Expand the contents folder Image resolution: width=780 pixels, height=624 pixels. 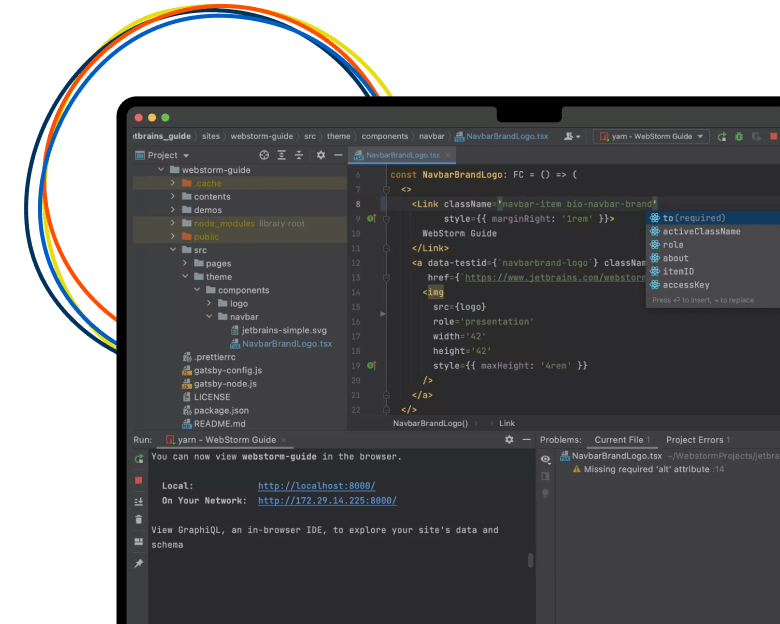coord(173,197)
